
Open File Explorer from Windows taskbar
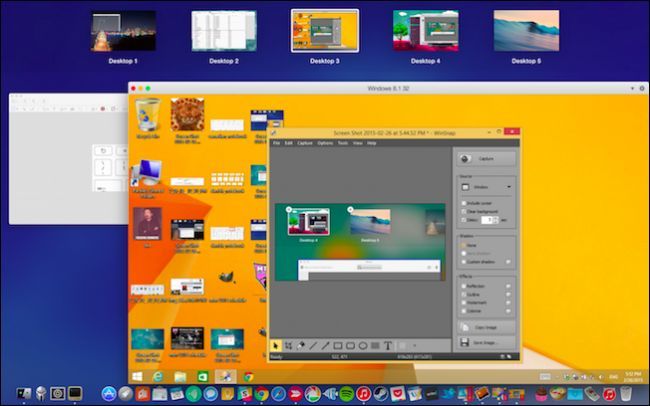click(180, 377)
